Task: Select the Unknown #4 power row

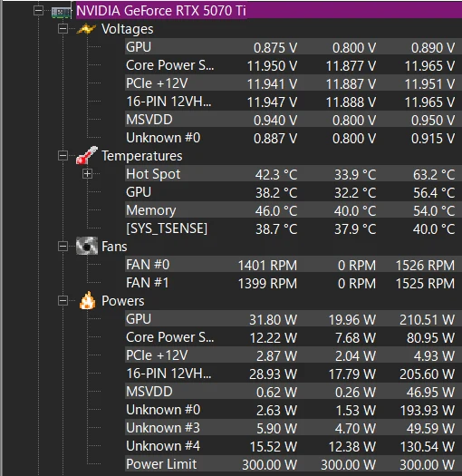Action: (x=293, y=446)
